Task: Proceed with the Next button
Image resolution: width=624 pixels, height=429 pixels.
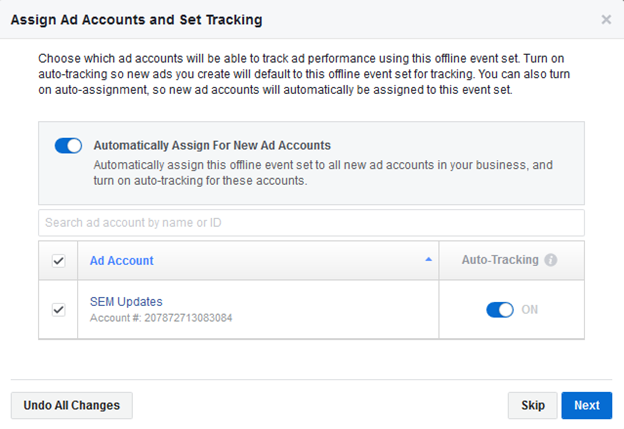Action: click(586, 405)
